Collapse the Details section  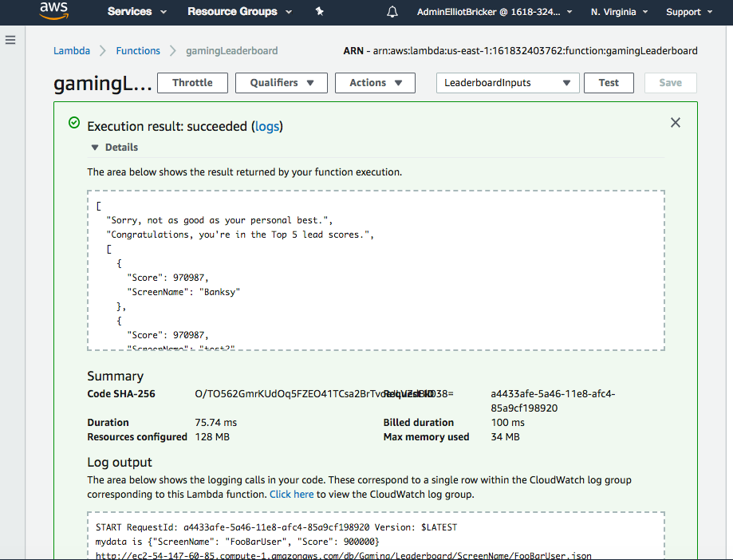(115, 148)
